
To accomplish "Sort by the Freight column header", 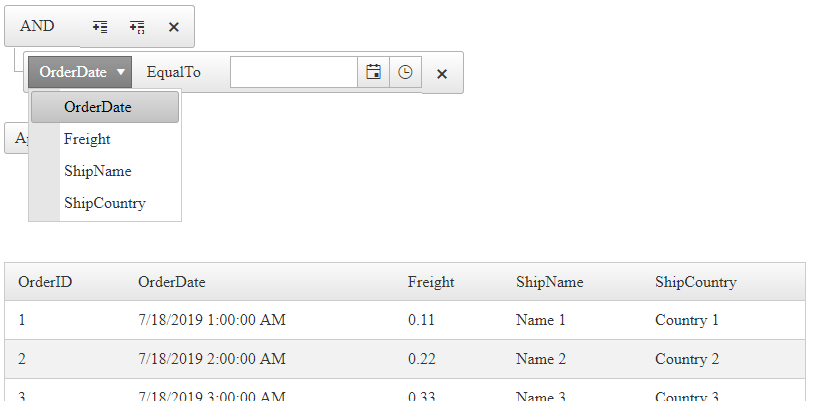I will click(x=431, y=282).
